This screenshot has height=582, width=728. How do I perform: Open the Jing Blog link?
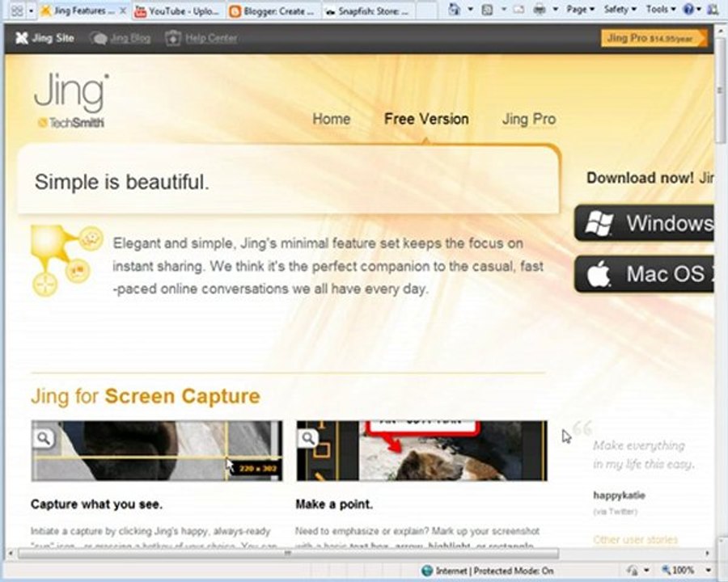[x=130, y=38]
